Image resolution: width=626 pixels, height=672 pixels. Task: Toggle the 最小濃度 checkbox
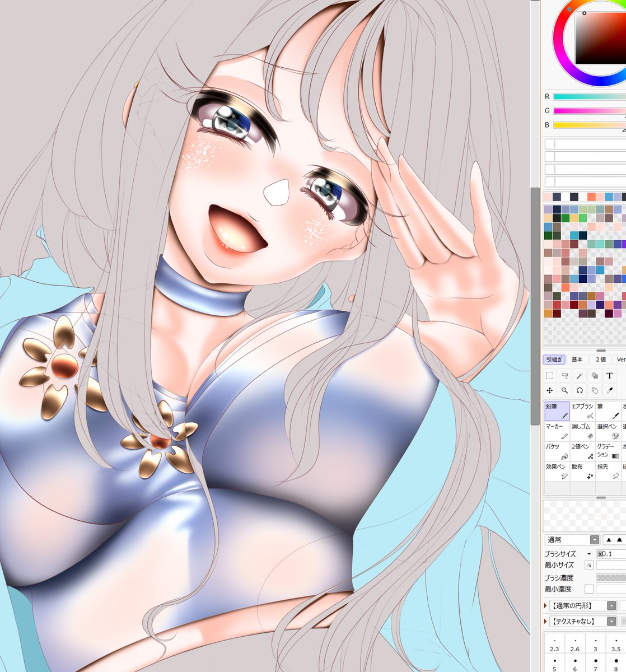click(588, 589)
